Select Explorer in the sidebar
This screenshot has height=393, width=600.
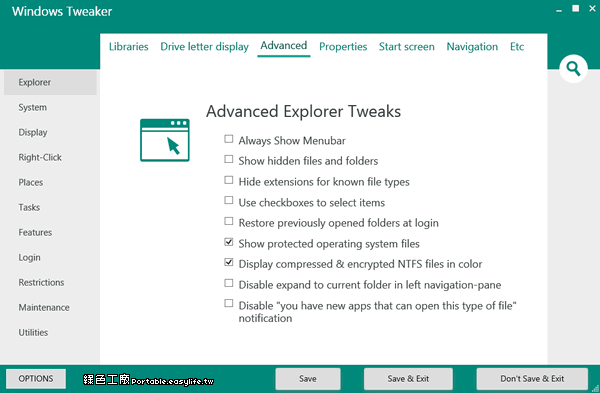pos(50,82)
